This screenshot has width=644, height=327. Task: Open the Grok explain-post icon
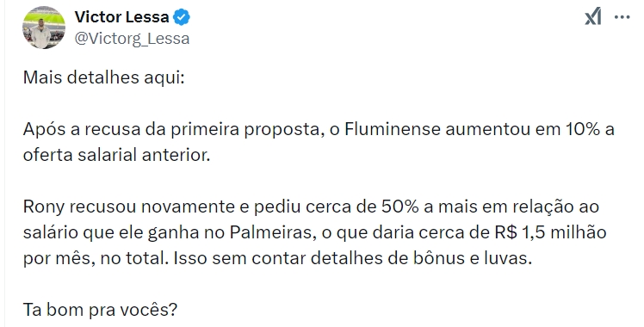point(593,17)
